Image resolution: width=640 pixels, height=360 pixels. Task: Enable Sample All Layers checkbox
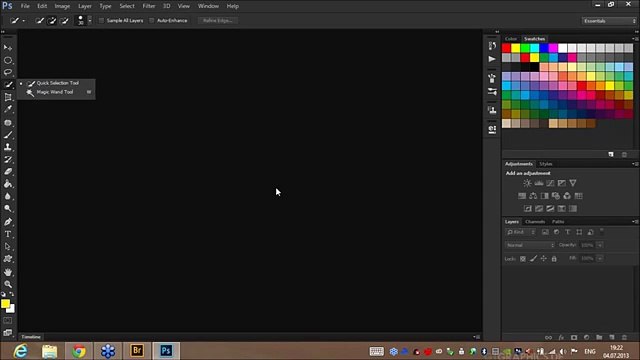click(101, 20)
